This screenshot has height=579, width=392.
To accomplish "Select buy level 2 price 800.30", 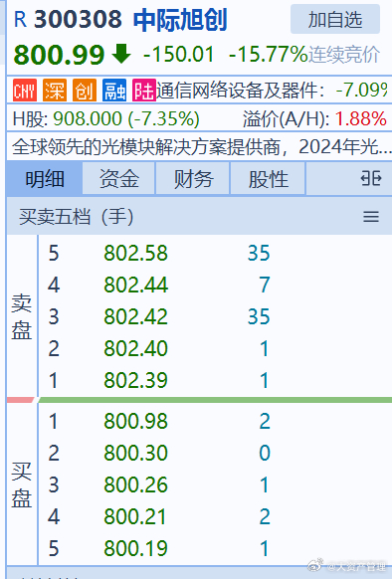I will (x=135, y=453).
